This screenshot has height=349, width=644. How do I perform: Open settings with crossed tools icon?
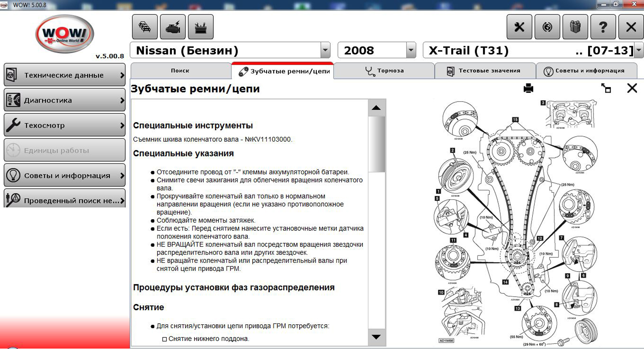pos(519,27)
